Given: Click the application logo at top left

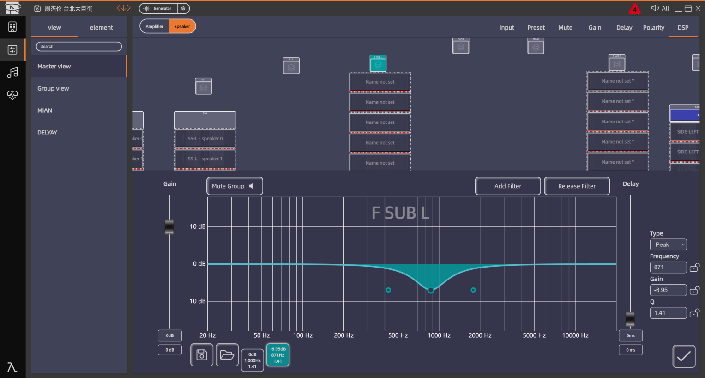Looking at the screenshot, I should (13, 8).
